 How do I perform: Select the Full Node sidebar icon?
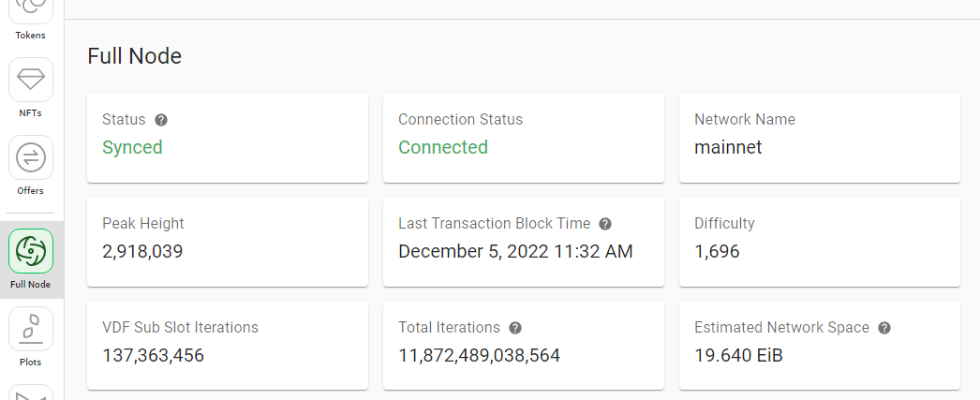[31, 251]
